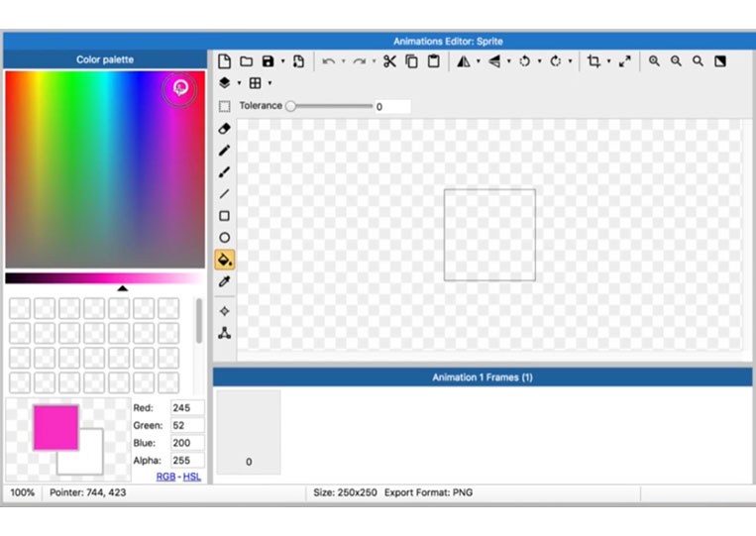Undo the last action

328,61
